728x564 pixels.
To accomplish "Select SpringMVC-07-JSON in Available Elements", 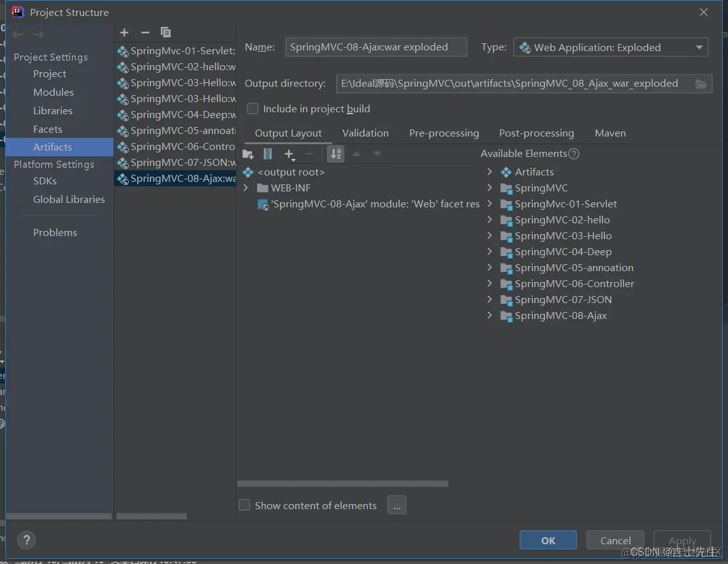I will point(563,300).
